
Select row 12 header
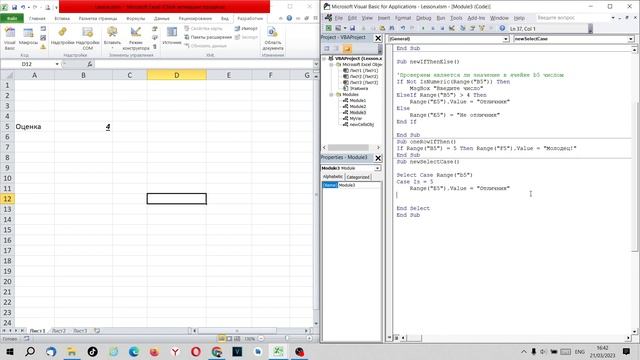(x=7, y=199)
